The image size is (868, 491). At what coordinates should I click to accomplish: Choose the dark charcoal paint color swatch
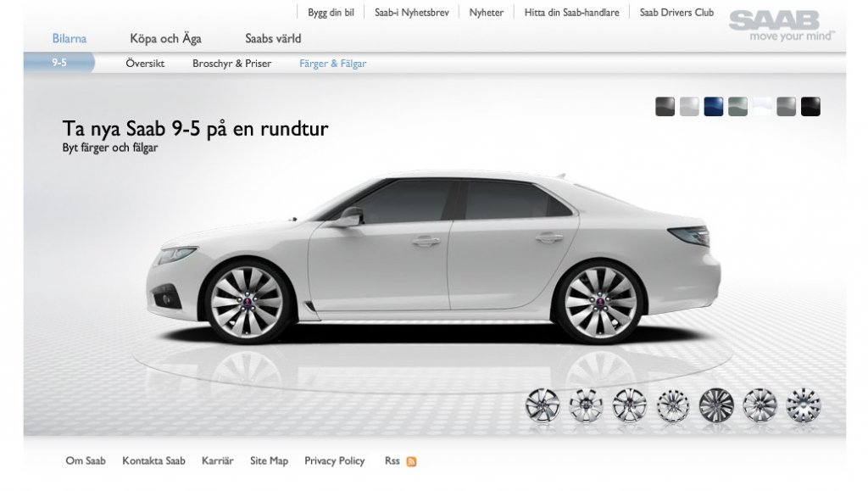pos(665,106)
